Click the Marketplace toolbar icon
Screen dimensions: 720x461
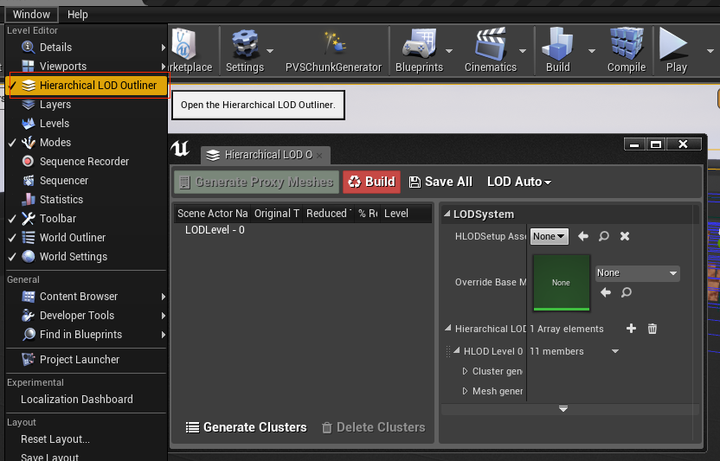(x=184, y=44)
